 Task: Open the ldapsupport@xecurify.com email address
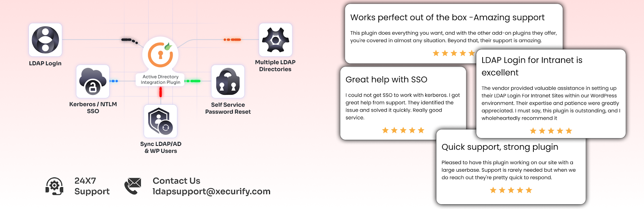point(211,191)
